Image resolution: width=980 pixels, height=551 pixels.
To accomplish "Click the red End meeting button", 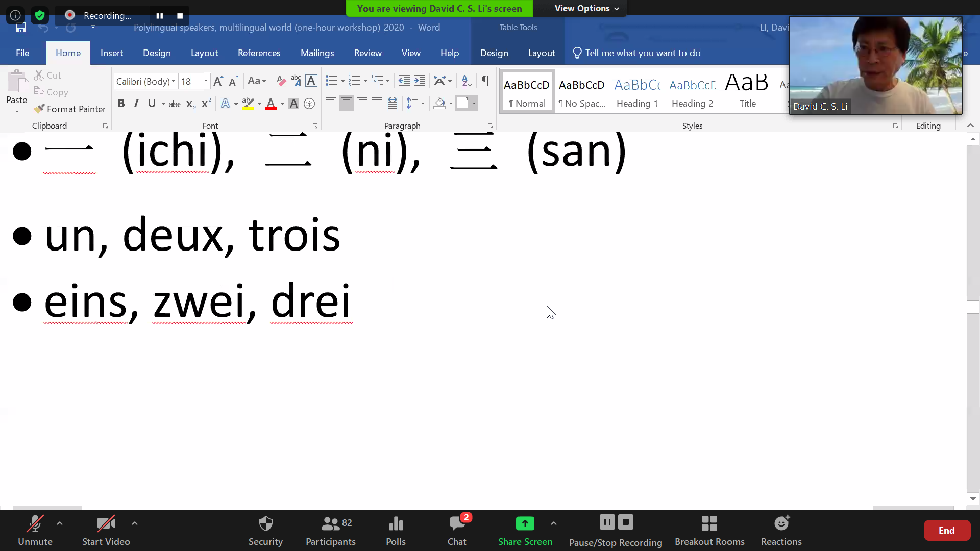I will [x=946, y=530].
